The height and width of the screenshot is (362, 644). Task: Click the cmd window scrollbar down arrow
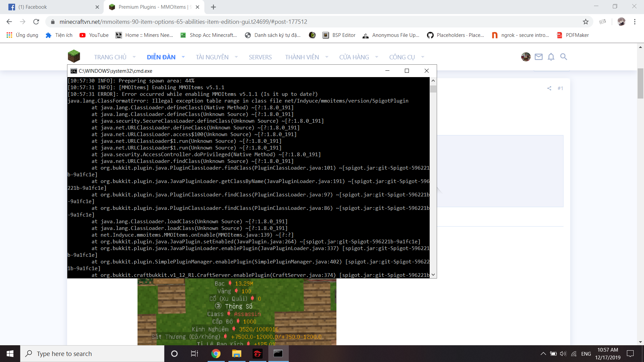433,275
